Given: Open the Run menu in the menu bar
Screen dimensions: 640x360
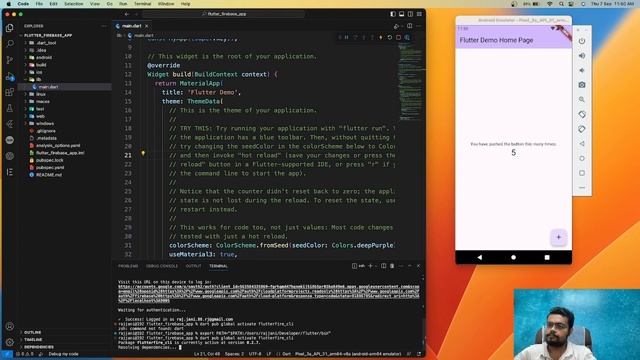Looking at the screenshot, I should [x=123, y=4].
